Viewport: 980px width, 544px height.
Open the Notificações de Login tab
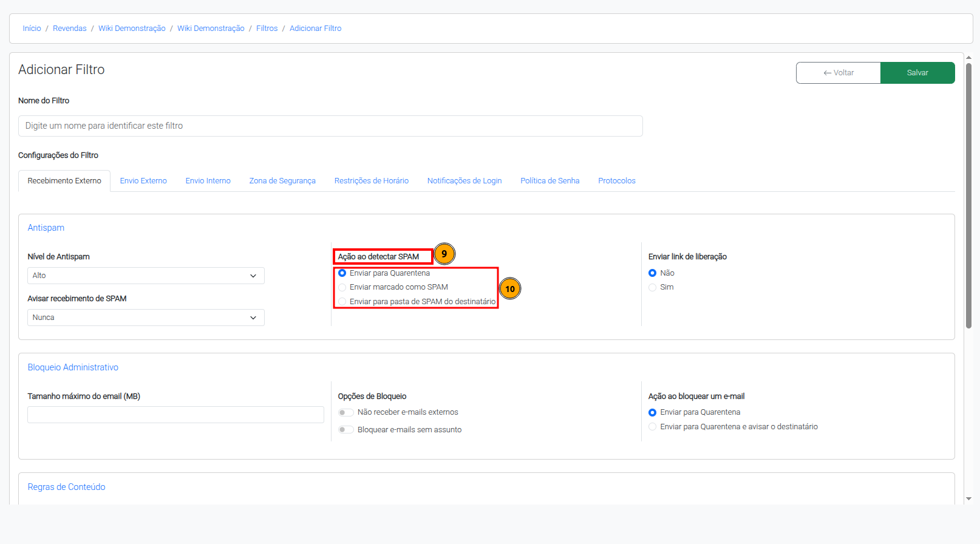click(464, 181)
